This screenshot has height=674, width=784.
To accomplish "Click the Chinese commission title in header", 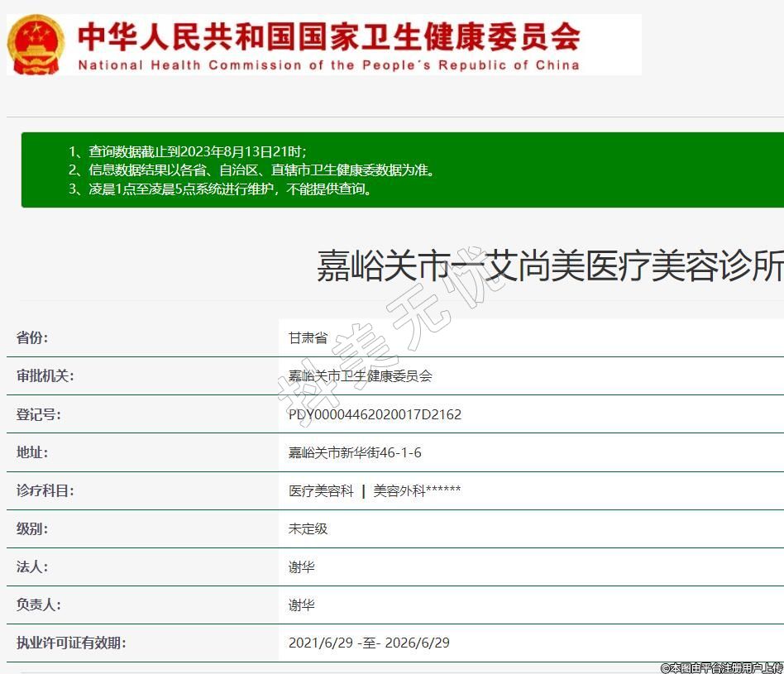I will 328,36.
